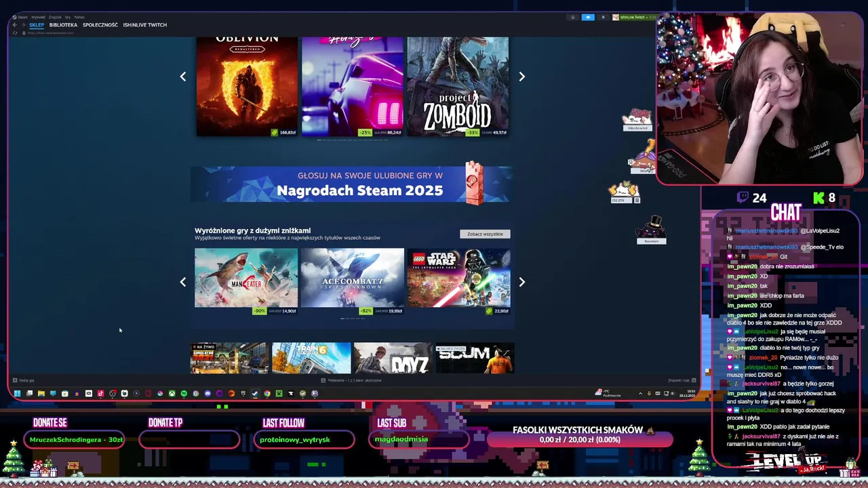Open the SCUM game tile
Viewport: 868px width, 488px height.
tap(475, 358)
